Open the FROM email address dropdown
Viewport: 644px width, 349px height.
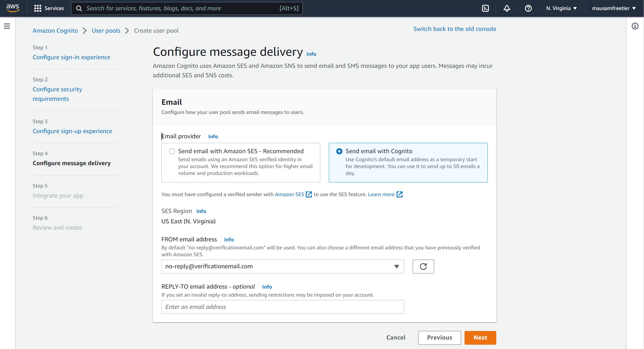click(x=283, y=267)
